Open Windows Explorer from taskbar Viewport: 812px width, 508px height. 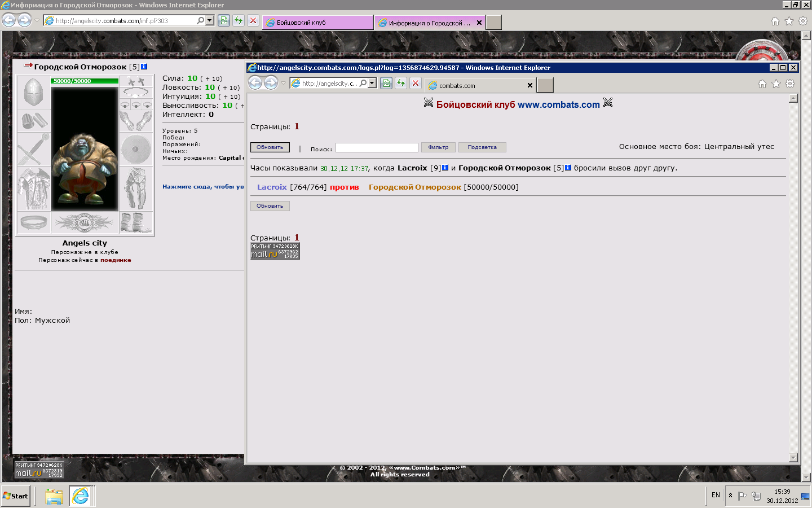click(54, 496)
